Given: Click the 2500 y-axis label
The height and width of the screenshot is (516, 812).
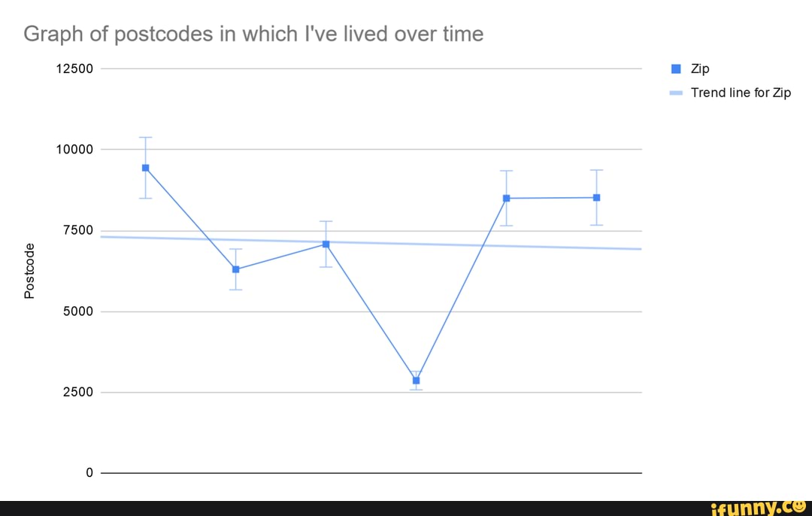Looking at the screenshot, I should click(x=77, y=392).
